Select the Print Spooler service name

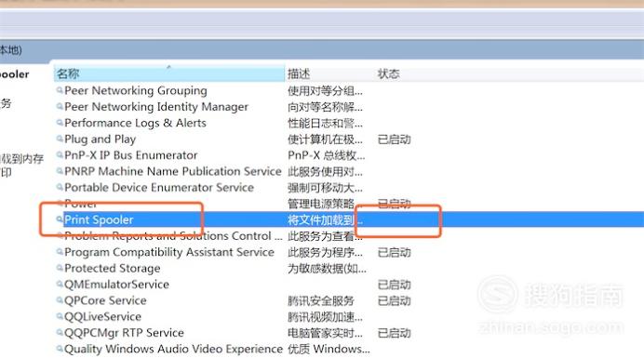(x=99, y=219)
